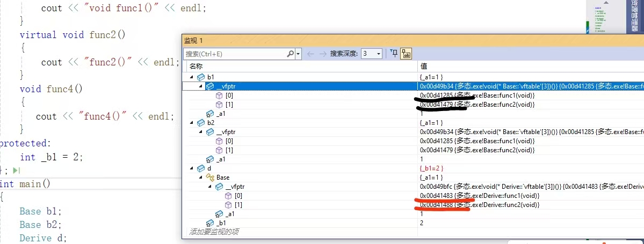The image size is (644, 244).
Task: Click the _a1 field icon under b1
Action: (209, 114)
